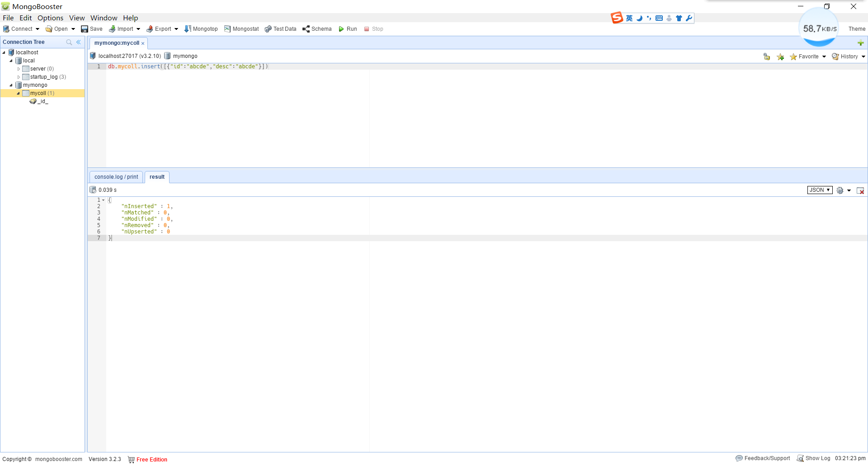
Task: Select the mycoll (1) collection
Action: (x=42, y=93)
